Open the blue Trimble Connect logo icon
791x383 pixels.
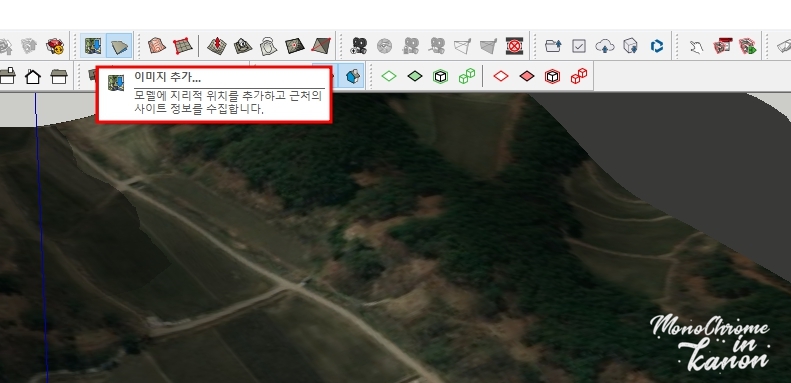[657, 46]
